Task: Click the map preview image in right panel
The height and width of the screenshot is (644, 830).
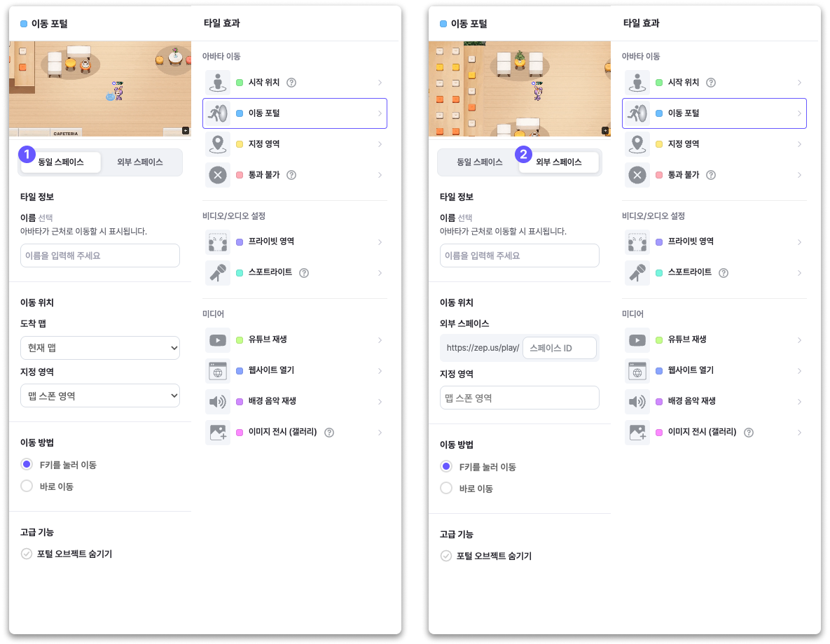Action: (x=519, y=88)
